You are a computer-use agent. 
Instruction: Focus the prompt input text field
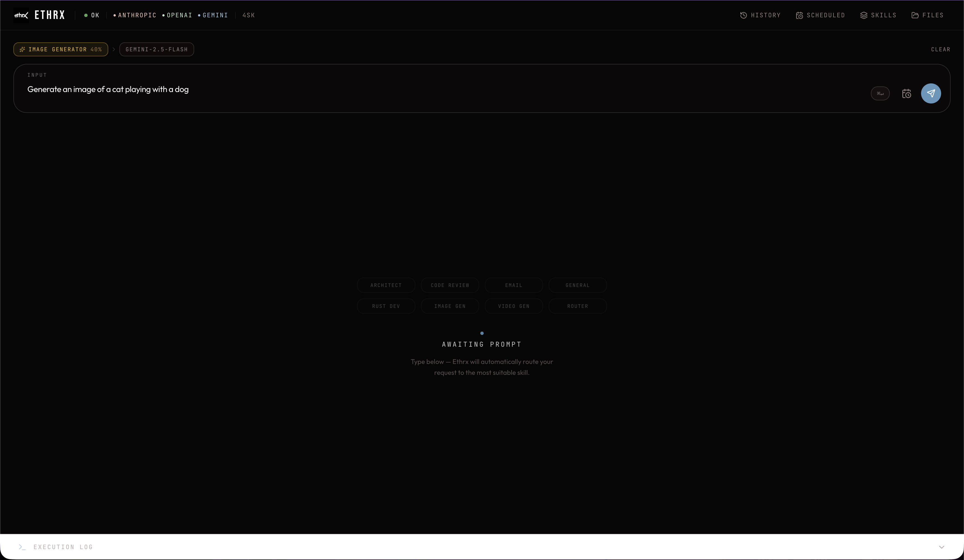(x=444, y=90)
